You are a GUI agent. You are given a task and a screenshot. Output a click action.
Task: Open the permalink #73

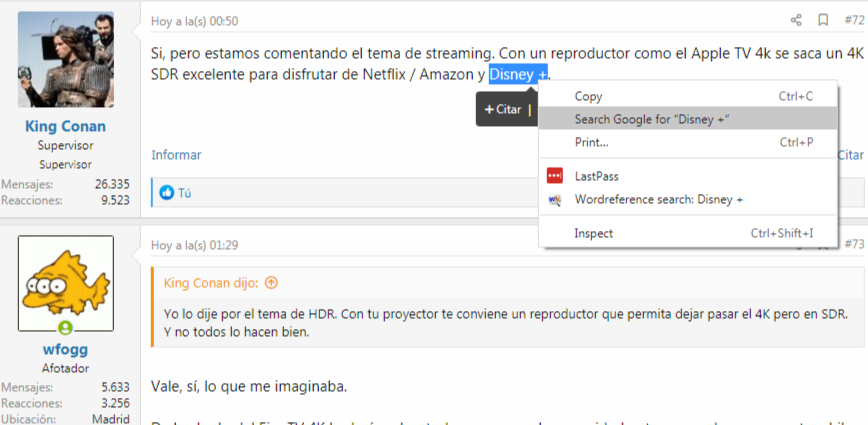854,244
